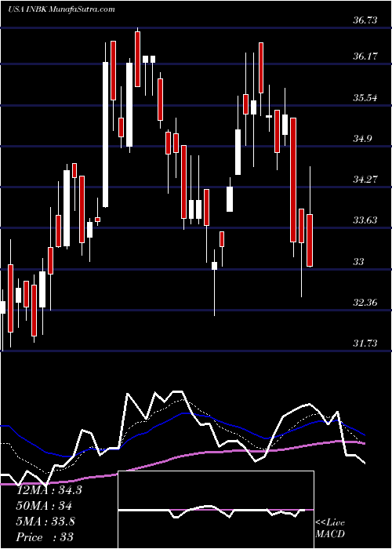Image resolution: width=392 pixels, height=549 pixels.
Task: Click the 12MA : 34.3 readout
Action: pos(49,490)
